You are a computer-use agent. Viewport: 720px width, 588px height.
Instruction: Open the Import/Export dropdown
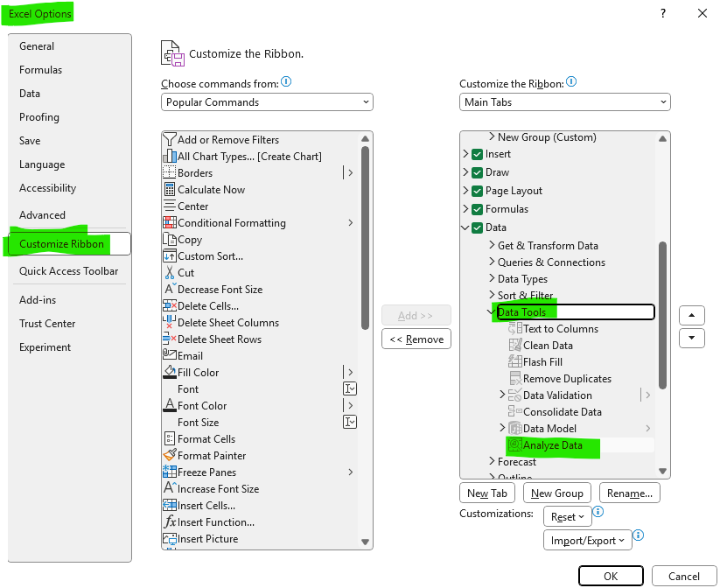click(x=588, y=540)
